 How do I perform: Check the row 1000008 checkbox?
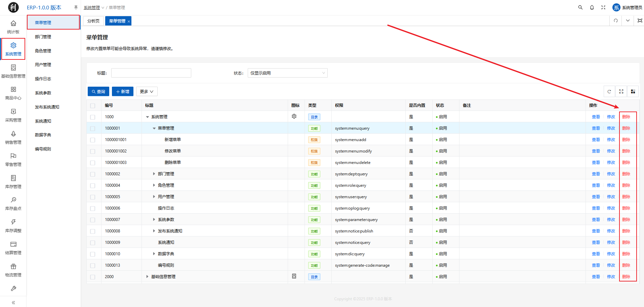[93, 231]
